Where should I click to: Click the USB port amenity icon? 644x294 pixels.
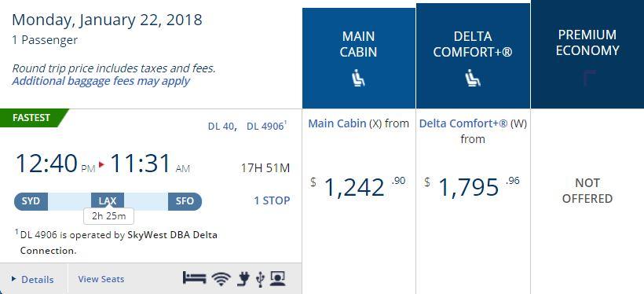[x=260, y=279]
